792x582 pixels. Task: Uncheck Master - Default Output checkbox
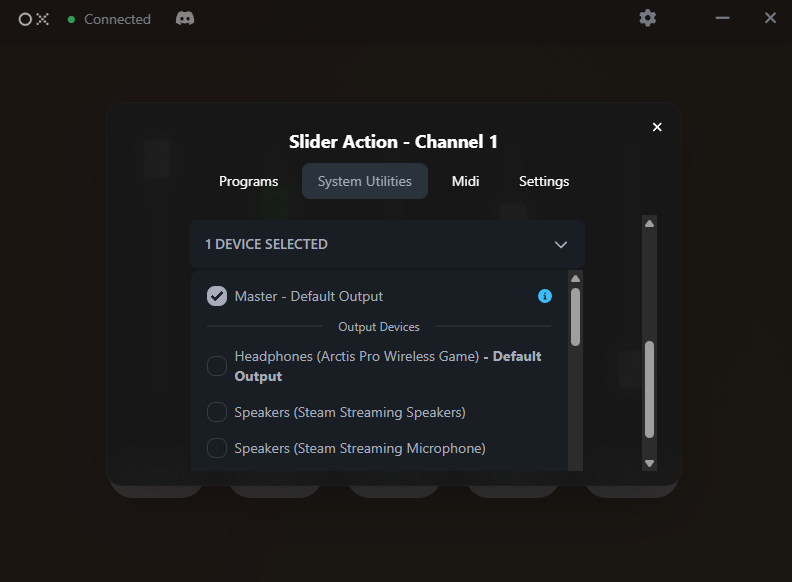(x=217, y=296)
